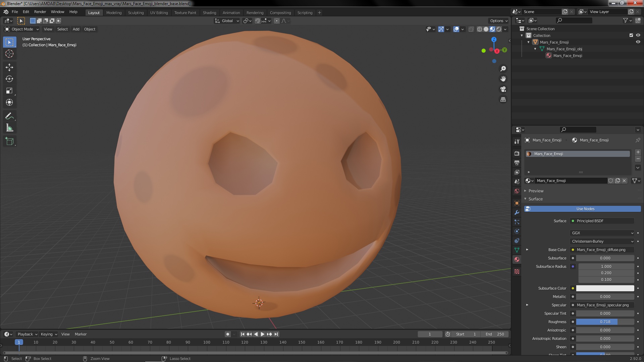Select the Measure tool
The width and height of the screenshot is (644, 362).
coord(9,128)
